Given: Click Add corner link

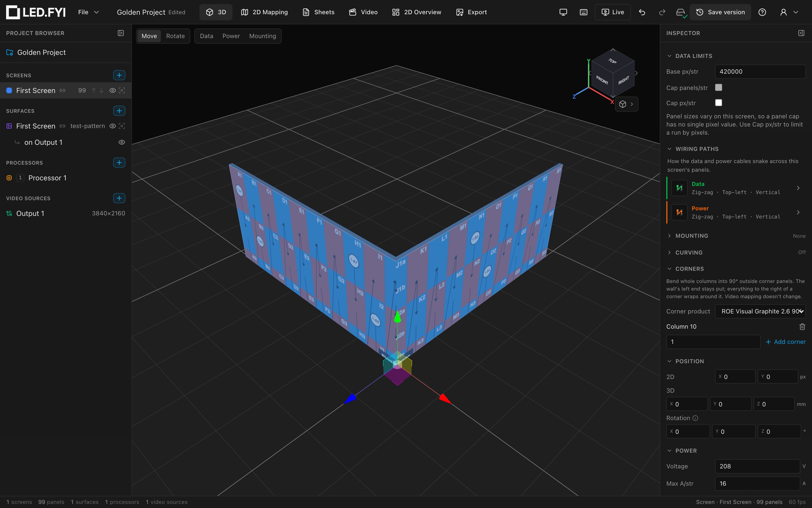Looking at the screenshot, I should coord(786,342).
